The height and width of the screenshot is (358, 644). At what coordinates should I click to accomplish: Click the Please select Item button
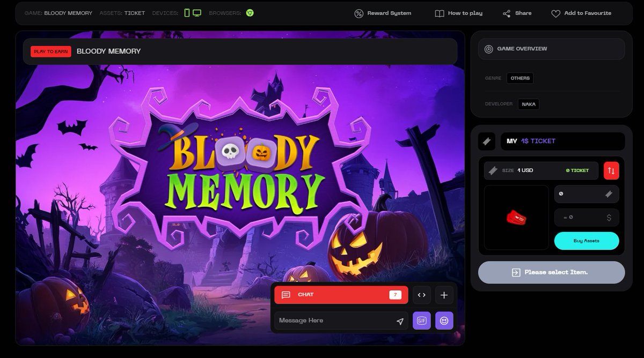tap(552, 272)
